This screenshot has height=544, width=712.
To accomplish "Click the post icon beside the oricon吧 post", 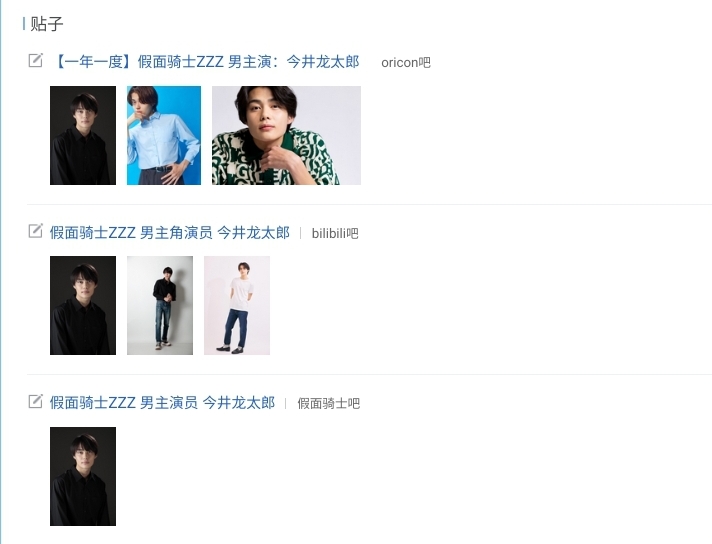I will [x=35, y=60].
